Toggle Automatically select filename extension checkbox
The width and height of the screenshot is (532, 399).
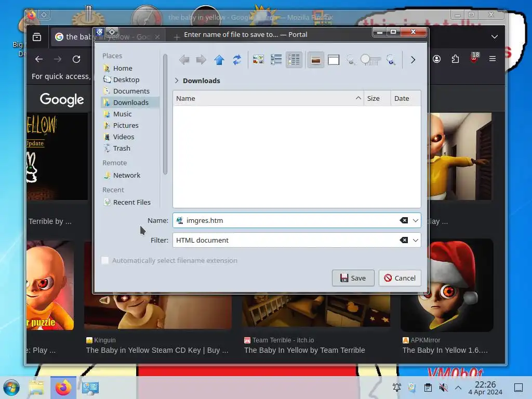click(105, 261)
